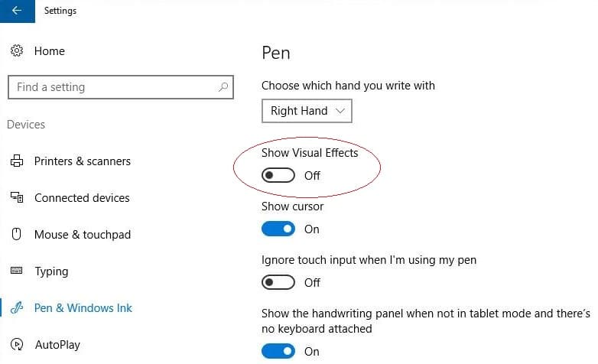Click the search magnifier icon
This screenshot has width=598, height=364.
click(x=223, y=87)
